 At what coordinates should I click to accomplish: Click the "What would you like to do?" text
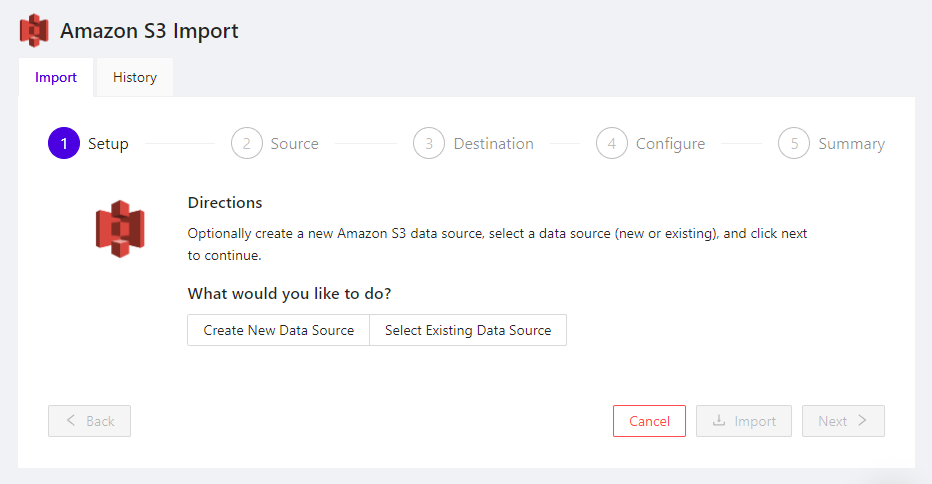tap(289, 294)
